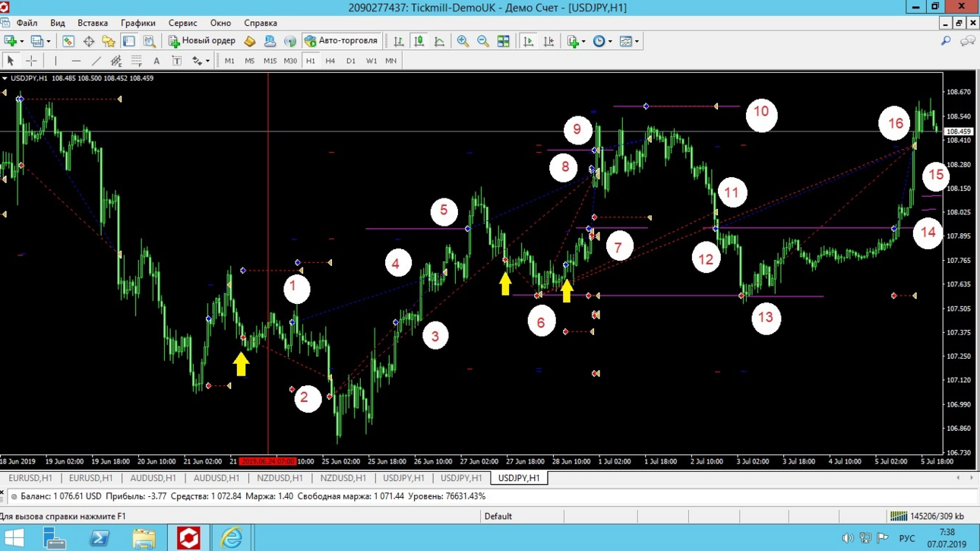Screen dimensions: 980x551
Task: Enable the crosshair cursor mode
Action: point(31,61)
